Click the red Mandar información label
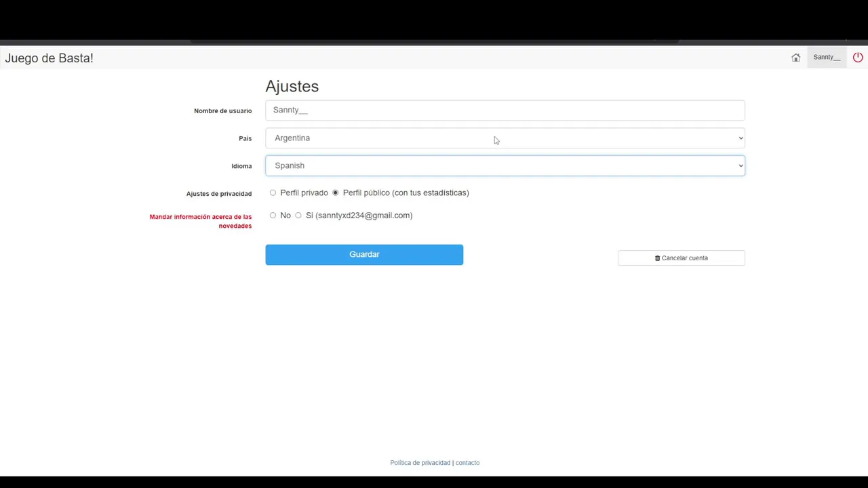Screen dimensions: 868x488 tap(201, 222)
